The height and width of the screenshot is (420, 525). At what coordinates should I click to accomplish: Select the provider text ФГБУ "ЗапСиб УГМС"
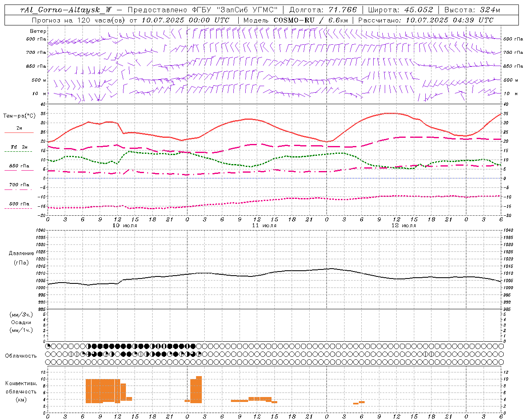point(234,10)
